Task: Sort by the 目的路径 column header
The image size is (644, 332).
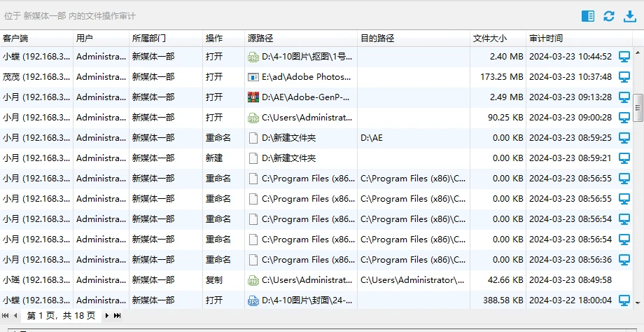Action: point(414,39)
